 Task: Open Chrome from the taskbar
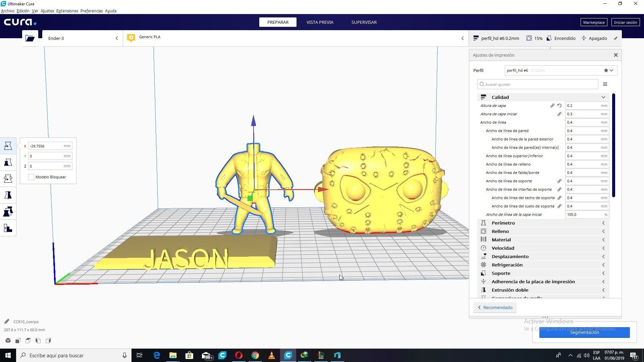click(x=255, y=355)
